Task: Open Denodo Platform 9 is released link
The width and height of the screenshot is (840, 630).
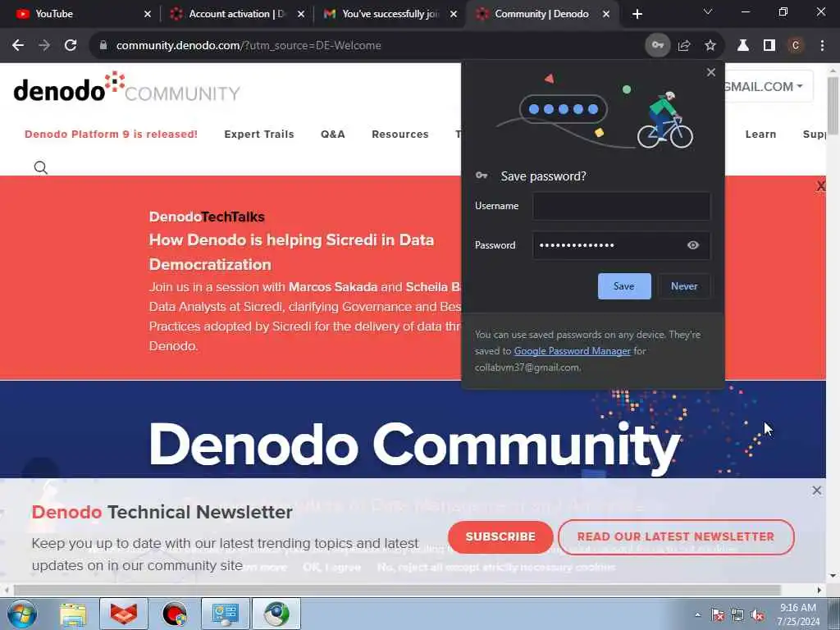Action: (111, 134)
